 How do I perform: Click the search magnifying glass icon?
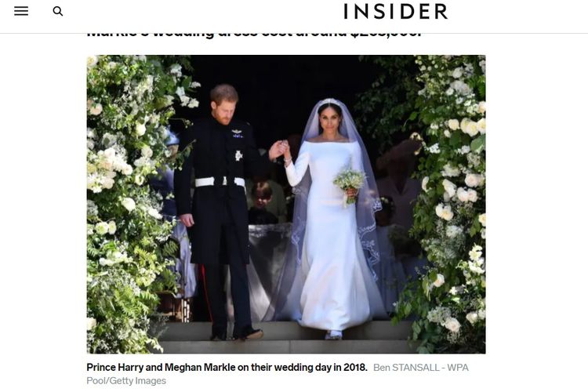coord(58,11)
